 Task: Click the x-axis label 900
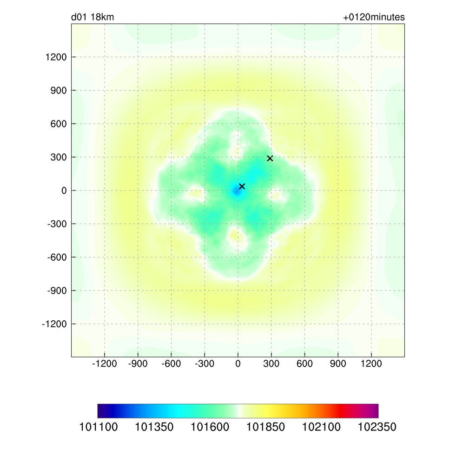(x=338, y=364)
